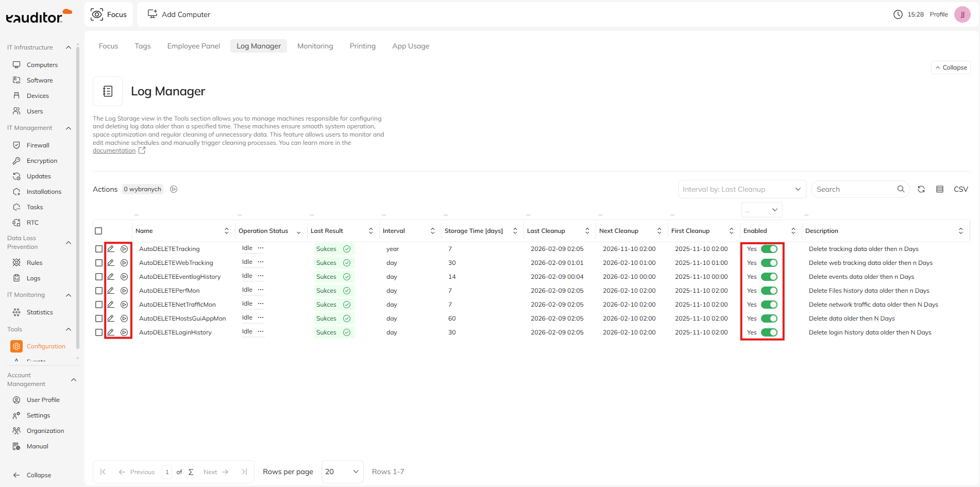Disable the AutoDELETEEventlogHistory enabled toggle
This screenshot has height=487, width=980.
pyautogui.click(x=769, y=277)
